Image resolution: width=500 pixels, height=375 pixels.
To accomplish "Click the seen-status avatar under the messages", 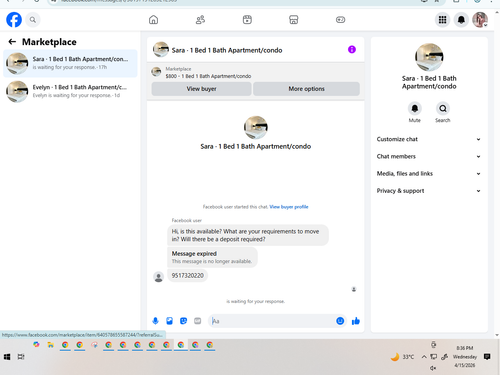I will (354, 289).
